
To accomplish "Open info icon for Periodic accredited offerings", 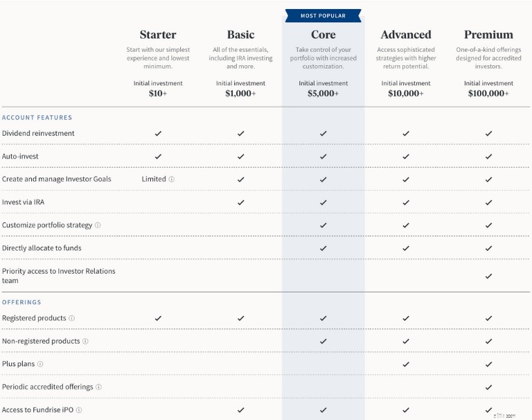I will pos(98,387).
